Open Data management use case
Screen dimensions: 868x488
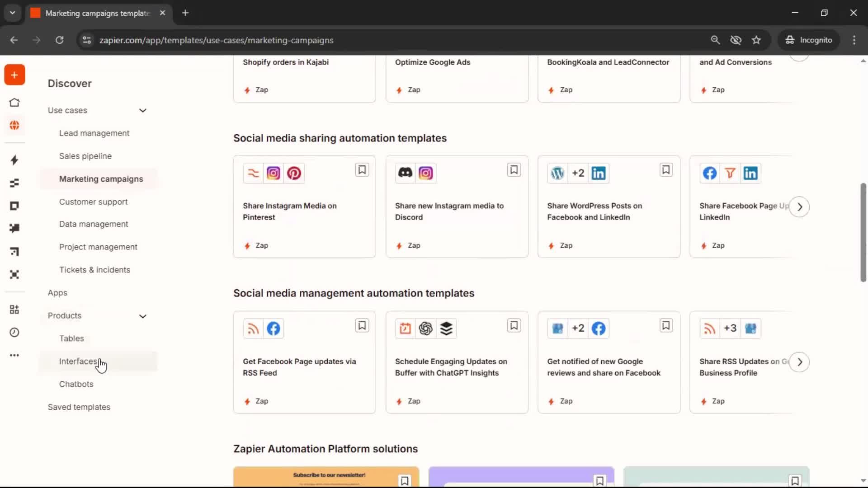(94, 224)
